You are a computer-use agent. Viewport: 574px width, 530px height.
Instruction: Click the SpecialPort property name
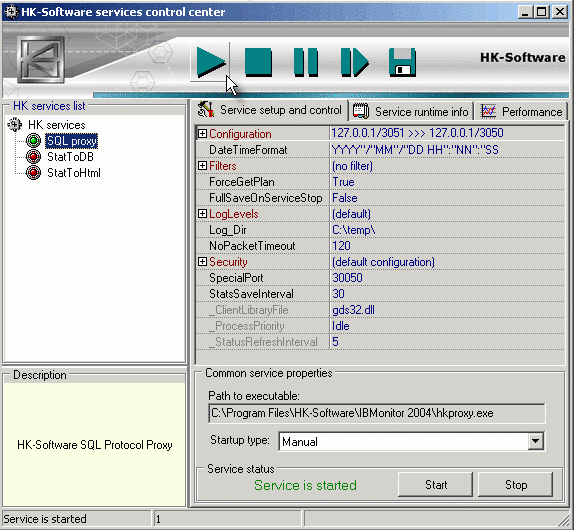tap(236, 278)
